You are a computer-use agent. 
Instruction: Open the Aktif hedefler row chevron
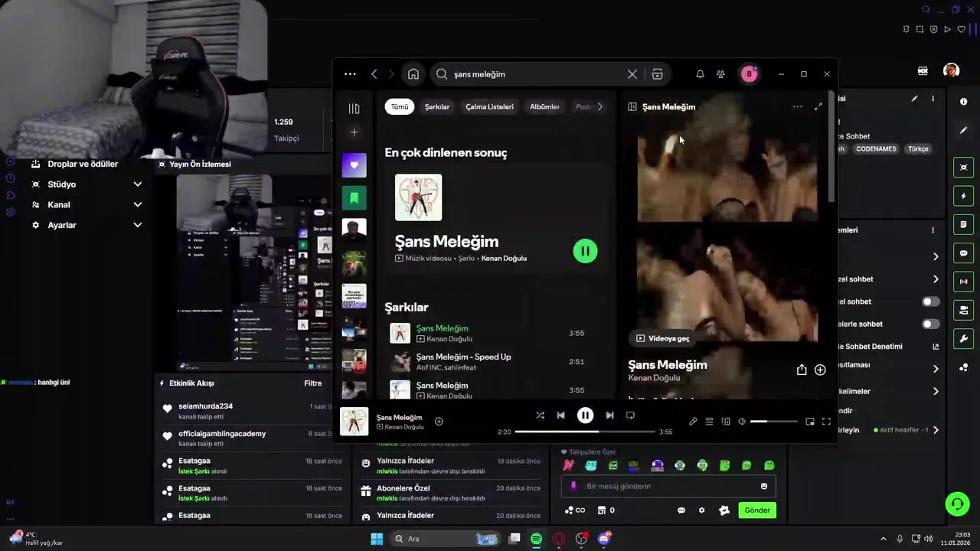tap(936, 430)
